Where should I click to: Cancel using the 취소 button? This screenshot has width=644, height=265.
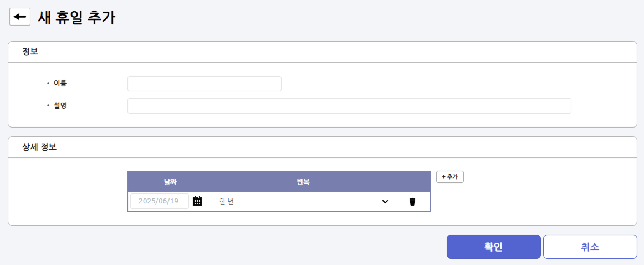click(590, 247)
